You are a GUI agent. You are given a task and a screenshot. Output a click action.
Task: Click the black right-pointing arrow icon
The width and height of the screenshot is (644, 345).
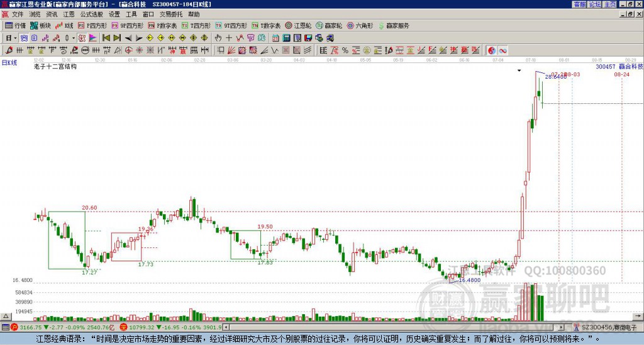(139, 38)
